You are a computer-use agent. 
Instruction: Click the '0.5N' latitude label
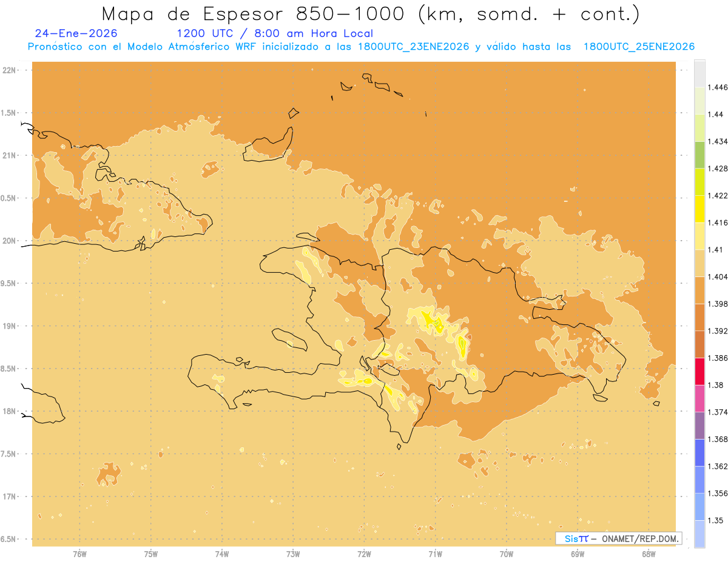(8, 198)
